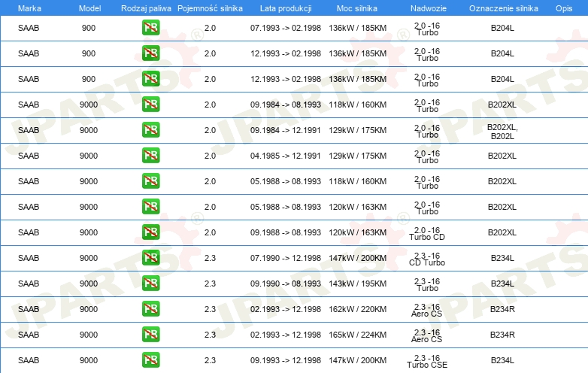Click the Opis column header
Image resolution: width=588 pixels, height=373 pixels.
coord(564,8)
